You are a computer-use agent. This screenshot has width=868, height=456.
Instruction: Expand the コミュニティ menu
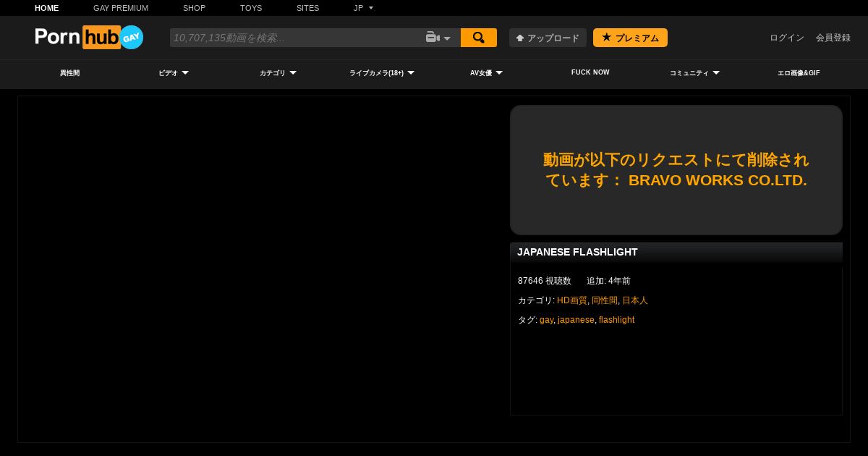(694, 73)
